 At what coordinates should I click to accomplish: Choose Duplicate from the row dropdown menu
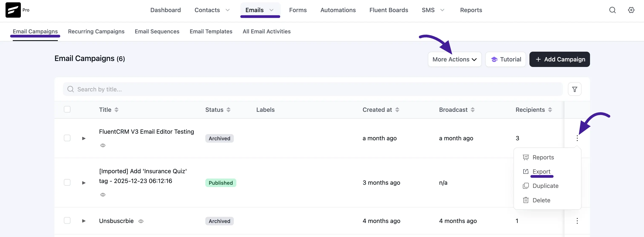[x=540, y=186]
